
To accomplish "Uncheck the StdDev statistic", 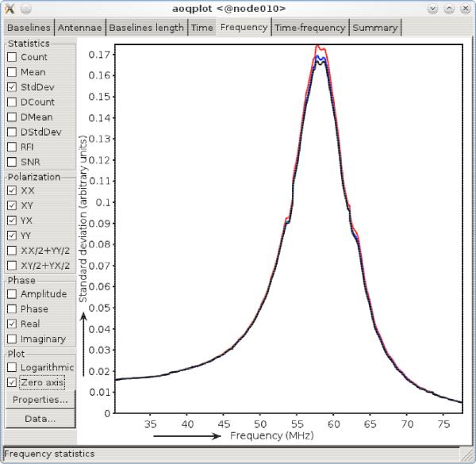I will [12, 87].
